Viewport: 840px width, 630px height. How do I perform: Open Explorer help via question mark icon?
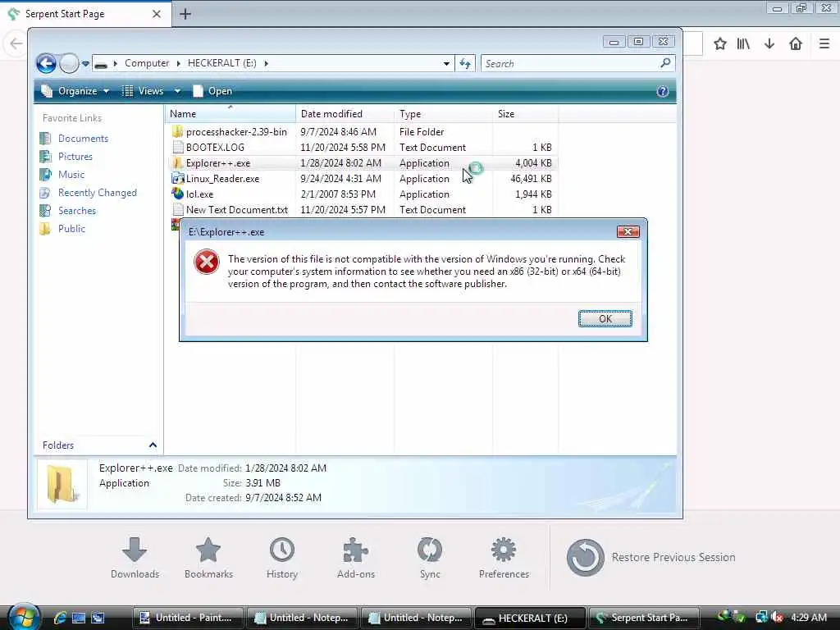click(663, 91)
